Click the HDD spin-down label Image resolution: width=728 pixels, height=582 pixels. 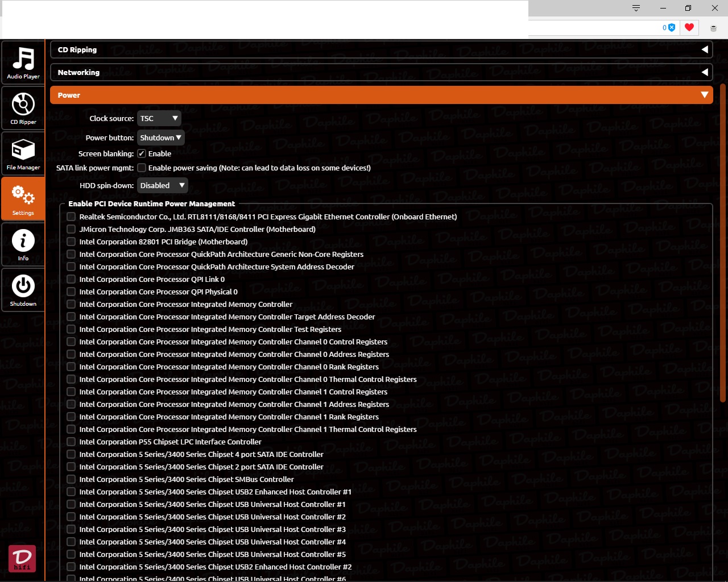pos(107,185)
